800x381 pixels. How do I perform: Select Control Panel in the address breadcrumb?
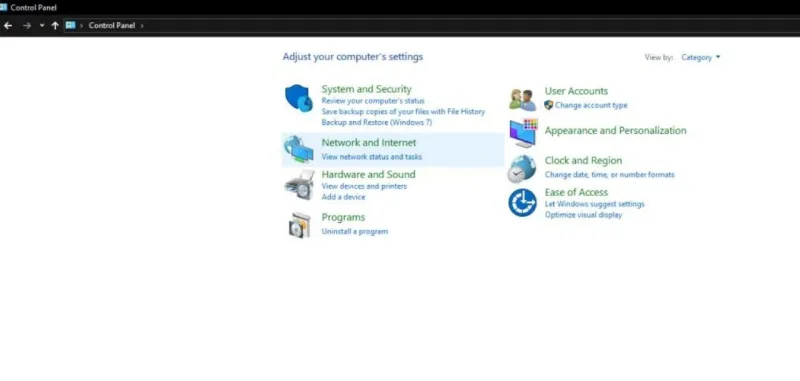[112, 26]
